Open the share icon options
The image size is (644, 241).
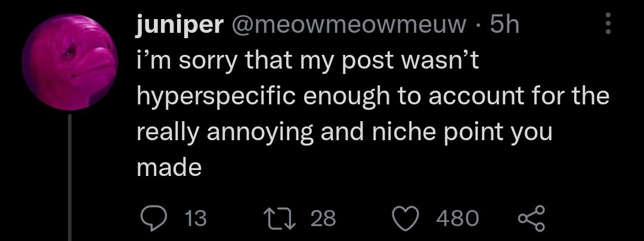(x=528, y=218)
